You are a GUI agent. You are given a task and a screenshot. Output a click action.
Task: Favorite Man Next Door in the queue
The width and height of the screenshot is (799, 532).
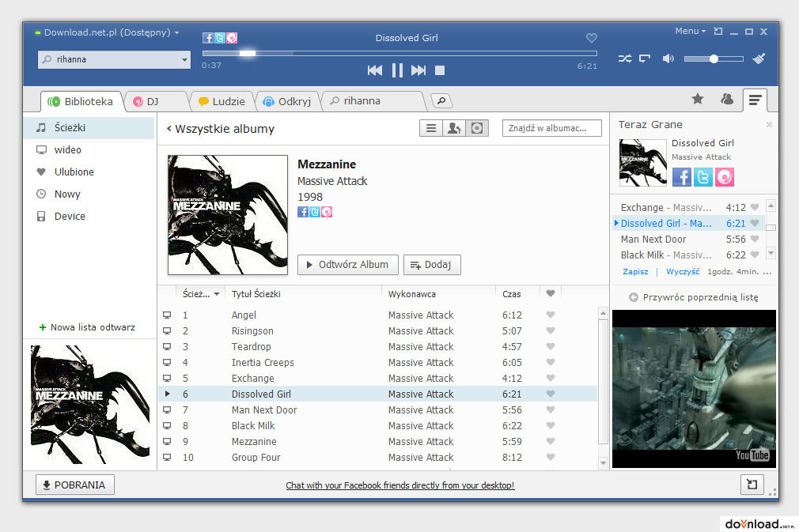tap(755, 239)
